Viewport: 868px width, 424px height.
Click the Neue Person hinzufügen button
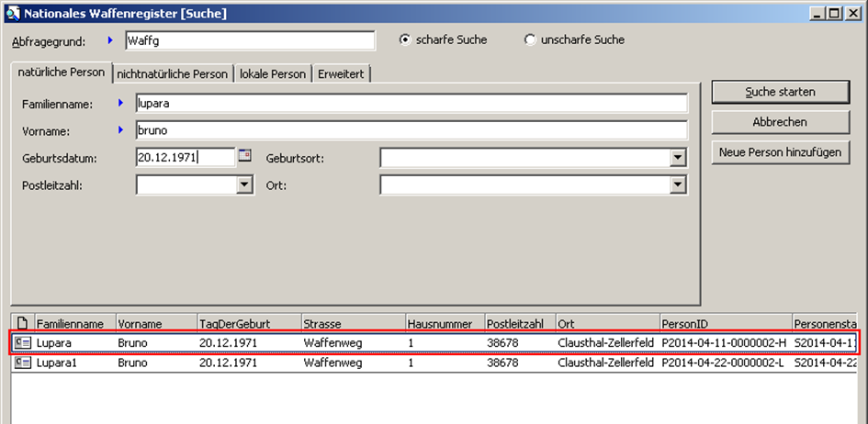pyautogui.click(x=780, y=152)
